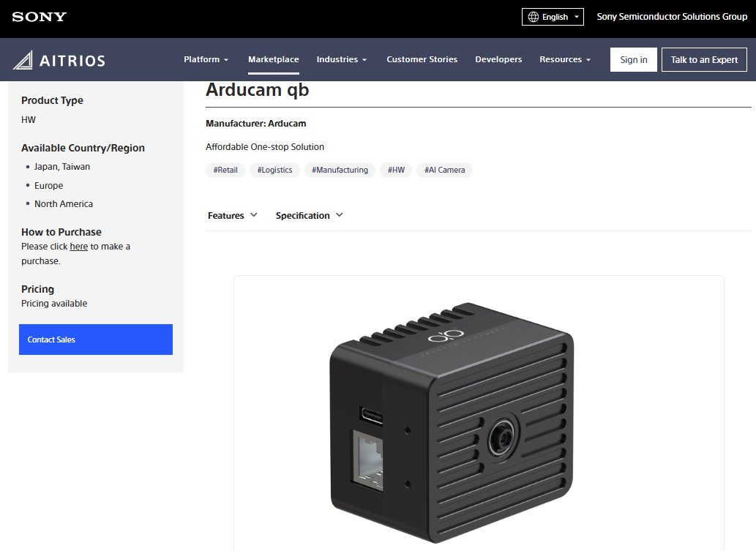Open the Resources dropdown menu
The image size is (756, 551).
pos(564,59)
